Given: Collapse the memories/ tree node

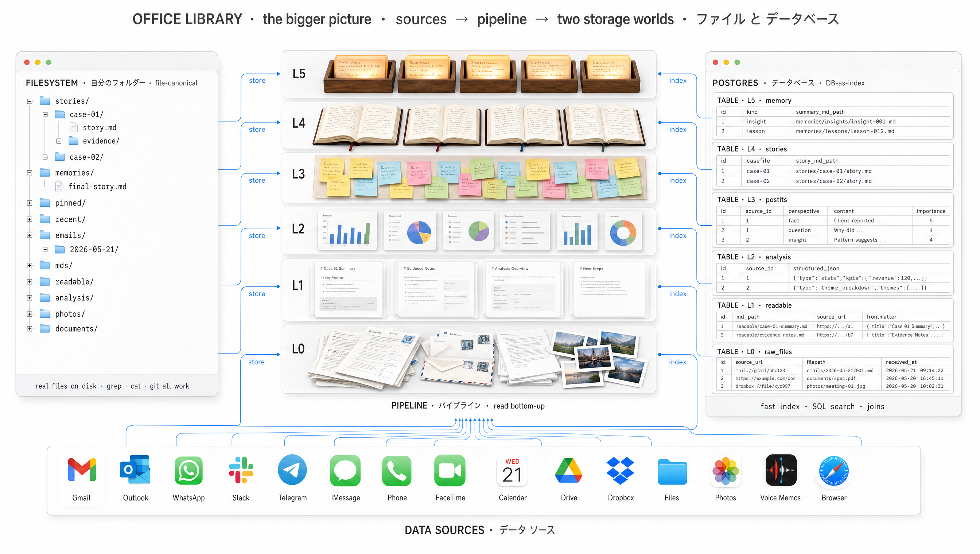Looking at the screenshot, I should (x=30, y=173).
